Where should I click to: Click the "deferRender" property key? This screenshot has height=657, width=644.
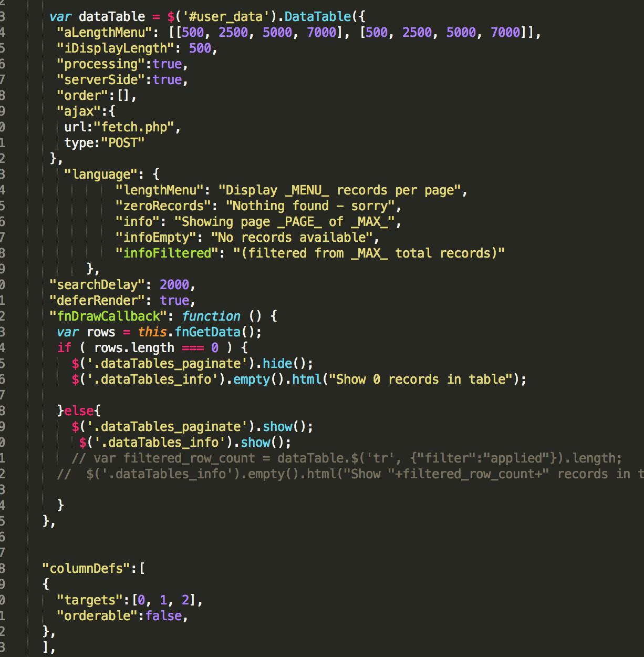[x=97, y=301]
